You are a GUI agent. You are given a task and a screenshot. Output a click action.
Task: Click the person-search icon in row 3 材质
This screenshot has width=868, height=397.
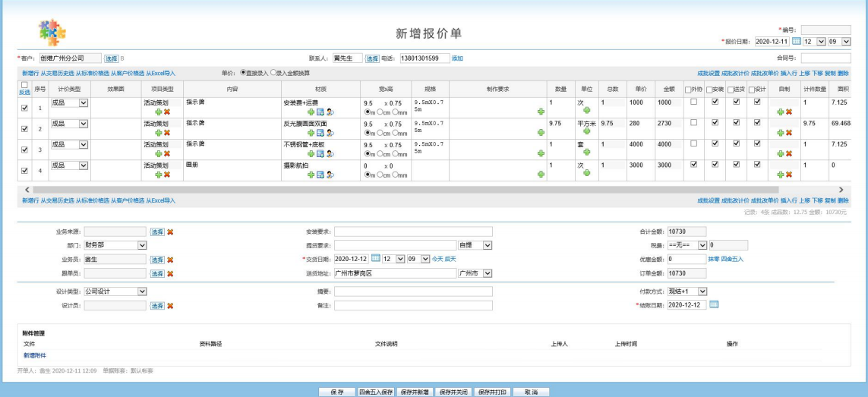tap(330, 154)
